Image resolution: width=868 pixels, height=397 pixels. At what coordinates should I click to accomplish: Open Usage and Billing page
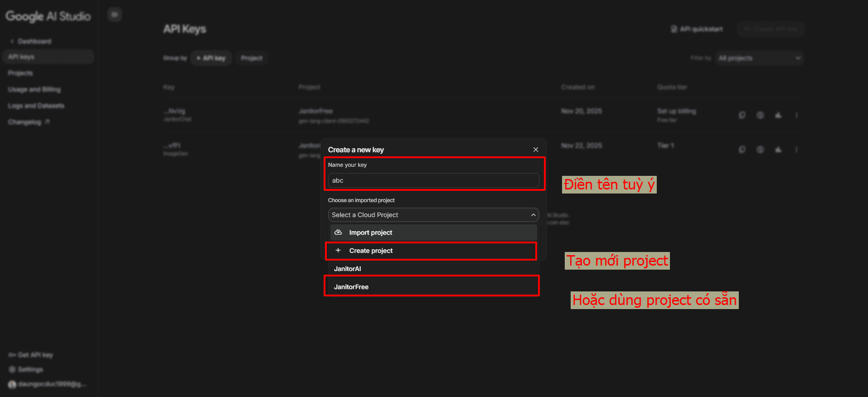(x=34, y=89)
